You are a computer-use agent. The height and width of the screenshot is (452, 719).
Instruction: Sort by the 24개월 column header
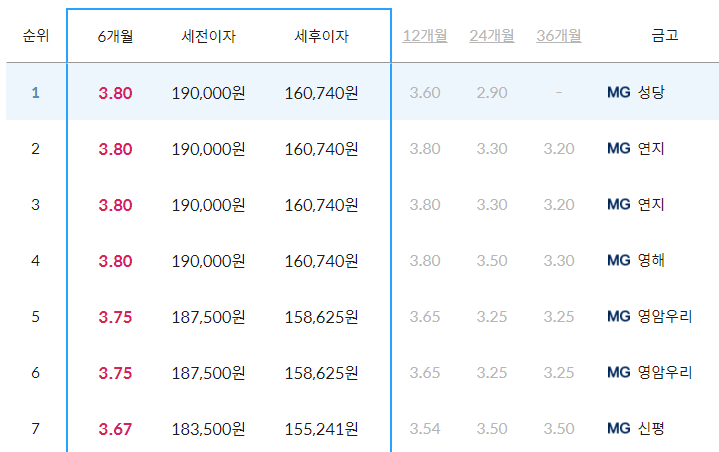[492, 36]
